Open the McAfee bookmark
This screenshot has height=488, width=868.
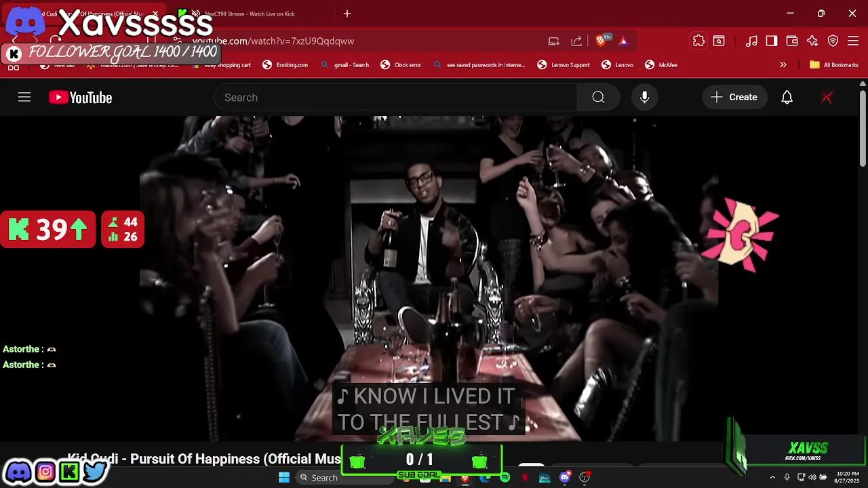click(x=661, y=65)
